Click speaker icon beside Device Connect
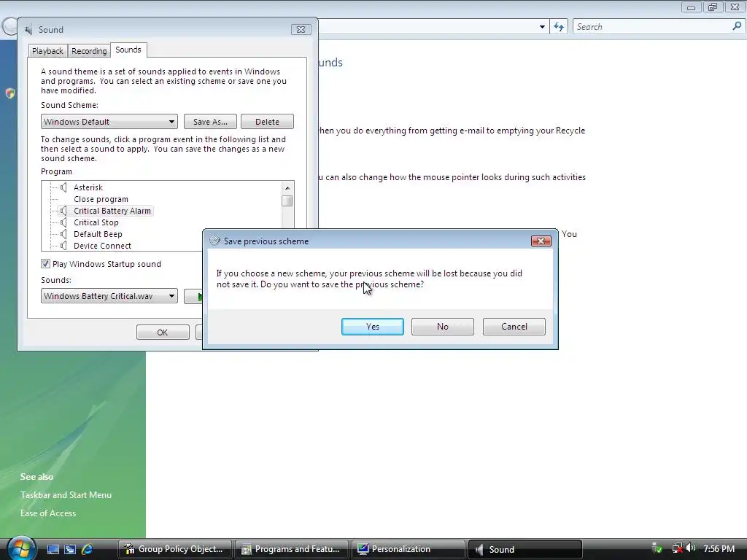This screenshot has width=747, height=560. click(x=63, y=246)
